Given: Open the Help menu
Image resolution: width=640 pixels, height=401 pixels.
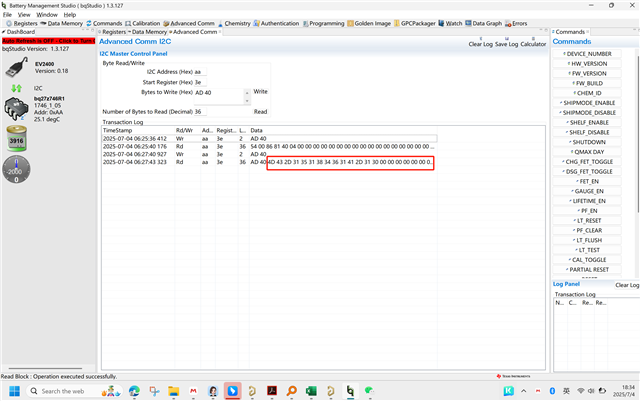Looking at the screenshot, I should pos(70,15).
